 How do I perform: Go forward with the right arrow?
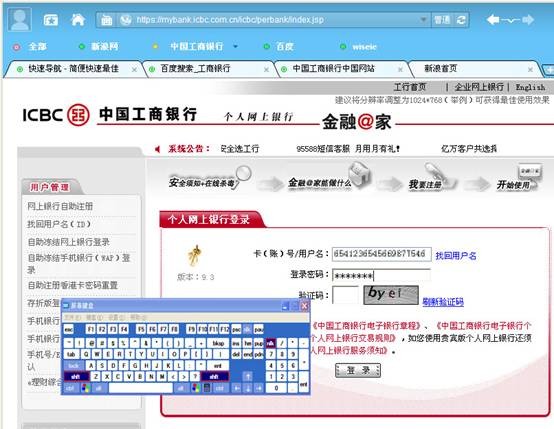click(528, 20)
